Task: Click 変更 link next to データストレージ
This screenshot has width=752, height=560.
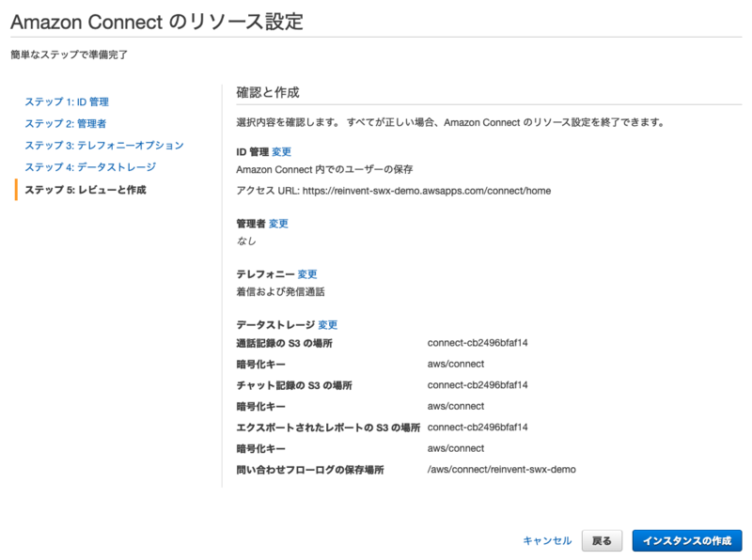Action: 327,325
